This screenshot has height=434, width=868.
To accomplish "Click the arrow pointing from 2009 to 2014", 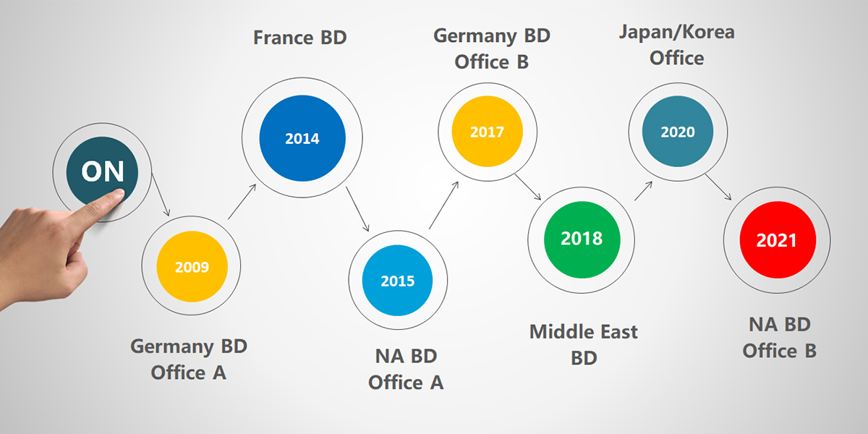I will coord(242,201).
